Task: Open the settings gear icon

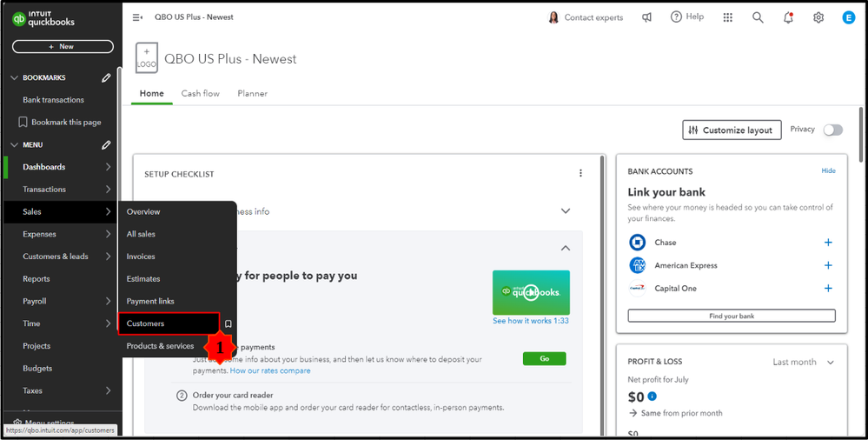Action: point(818,17)
